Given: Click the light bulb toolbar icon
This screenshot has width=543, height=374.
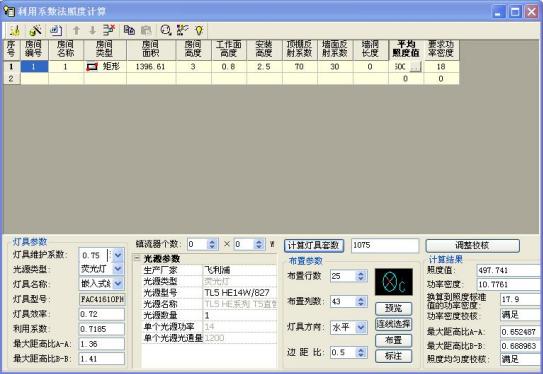Looking at the screenshot, I should [199, 30].
